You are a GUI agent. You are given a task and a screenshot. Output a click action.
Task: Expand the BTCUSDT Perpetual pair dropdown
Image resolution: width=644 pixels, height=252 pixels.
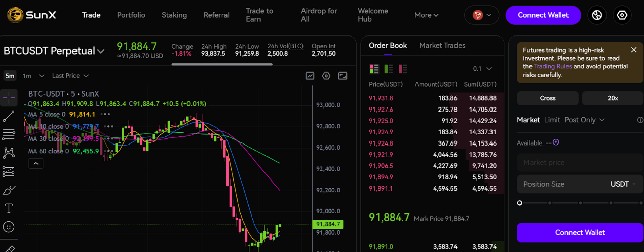[101, 51]
